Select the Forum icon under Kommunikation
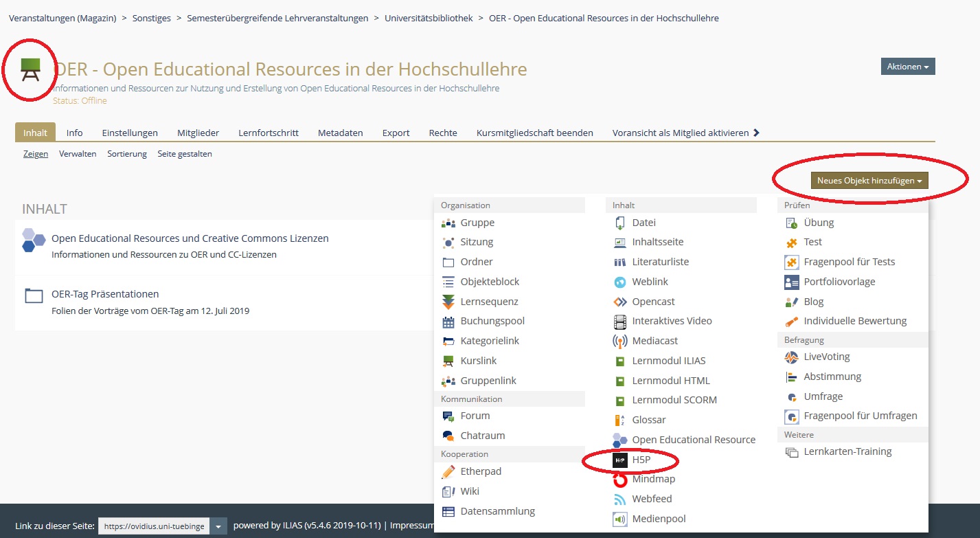980x538 pixels. pyautogui.click(x=448, y=416)
